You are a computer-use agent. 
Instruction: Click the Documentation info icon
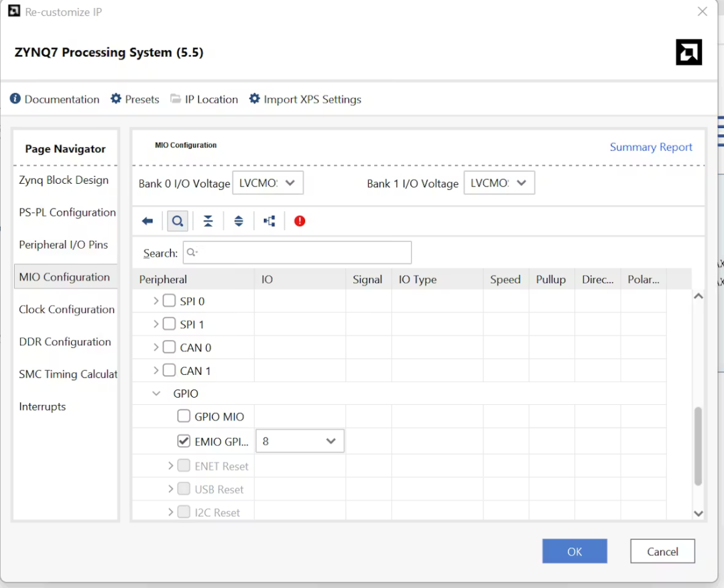pyautogui.click(x=15, y=99)
